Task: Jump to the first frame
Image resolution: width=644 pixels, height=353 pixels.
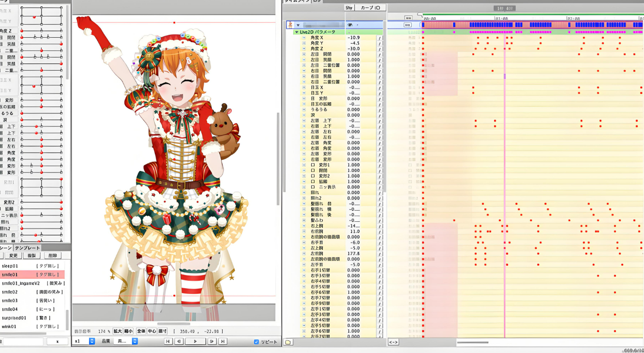Action: (x=168, y=341)
